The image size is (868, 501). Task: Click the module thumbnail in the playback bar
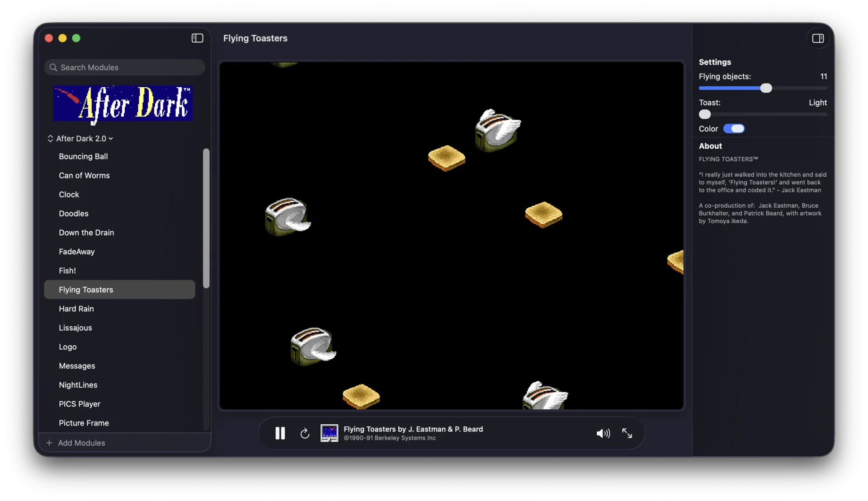point(329,433)
